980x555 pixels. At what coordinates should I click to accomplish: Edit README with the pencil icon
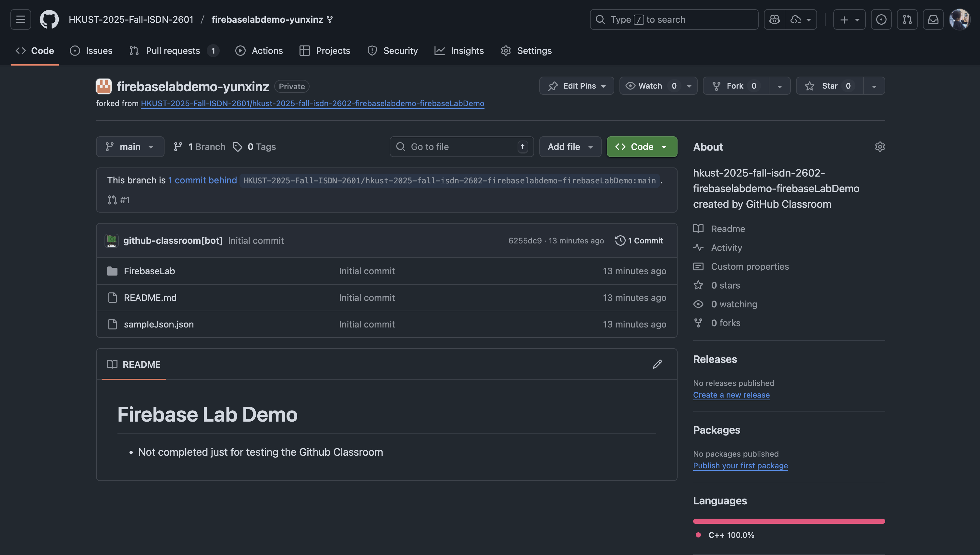(657, 364)
